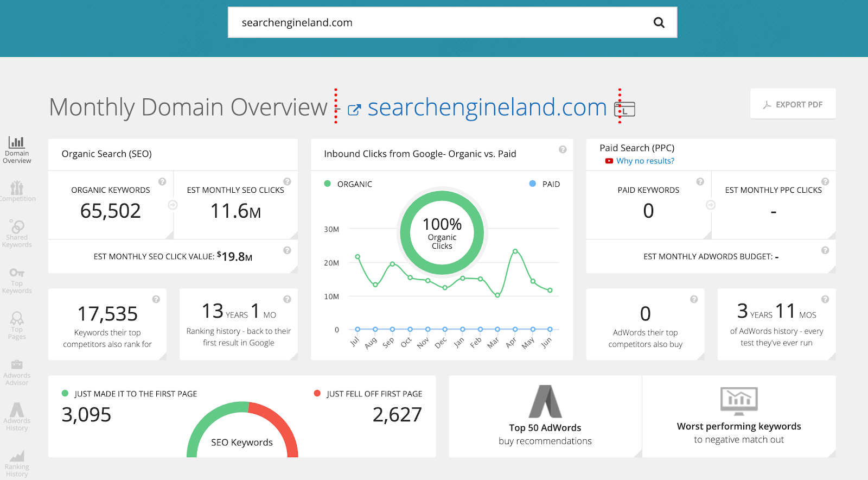Screen dimensions: 868x480
Task: Open help for Organic Keywords
Action: click(162, 182)
